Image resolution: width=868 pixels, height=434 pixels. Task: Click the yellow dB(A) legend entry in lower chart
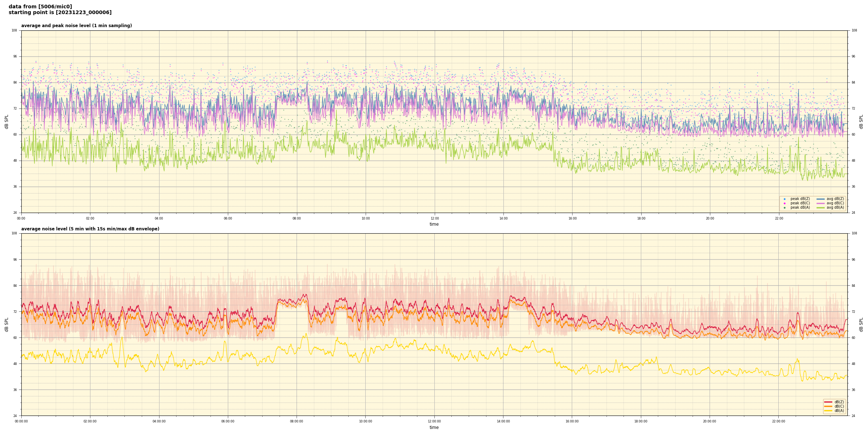(x=828, y=410)
